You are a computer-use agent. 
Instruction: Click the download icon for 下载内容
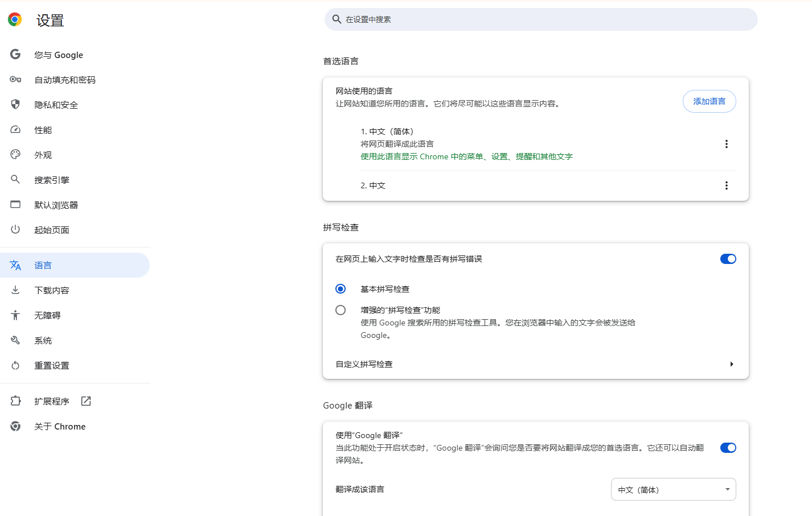15,290
